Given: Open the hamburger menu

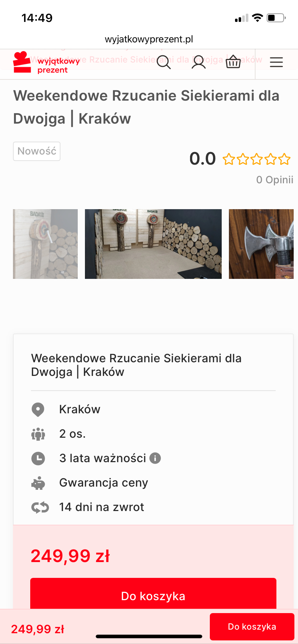Looking at the screenshot, I should point(276,62).
